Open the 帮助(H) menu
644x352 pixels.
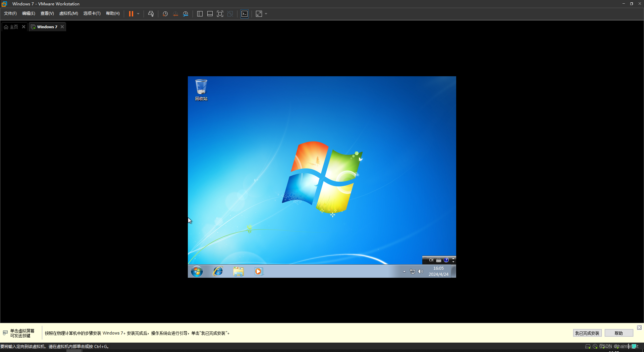point(113,13)
